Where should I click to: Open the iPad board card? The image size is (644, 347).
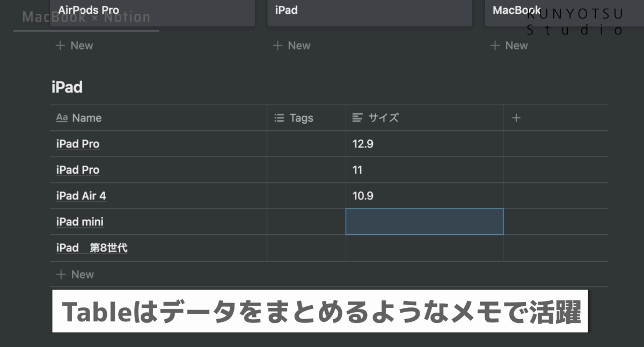point(370,13)
